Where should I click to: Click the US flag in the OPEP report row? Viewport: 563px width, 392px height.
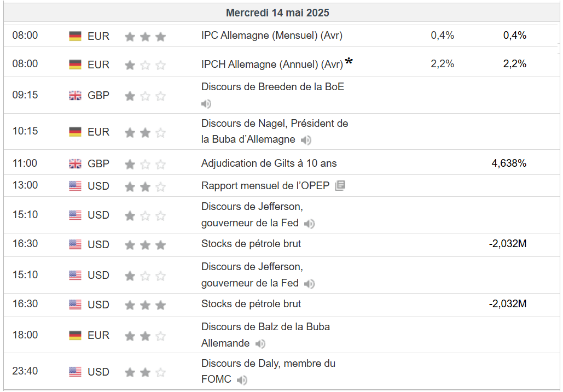pyautogui.click(x=75, y=186)
